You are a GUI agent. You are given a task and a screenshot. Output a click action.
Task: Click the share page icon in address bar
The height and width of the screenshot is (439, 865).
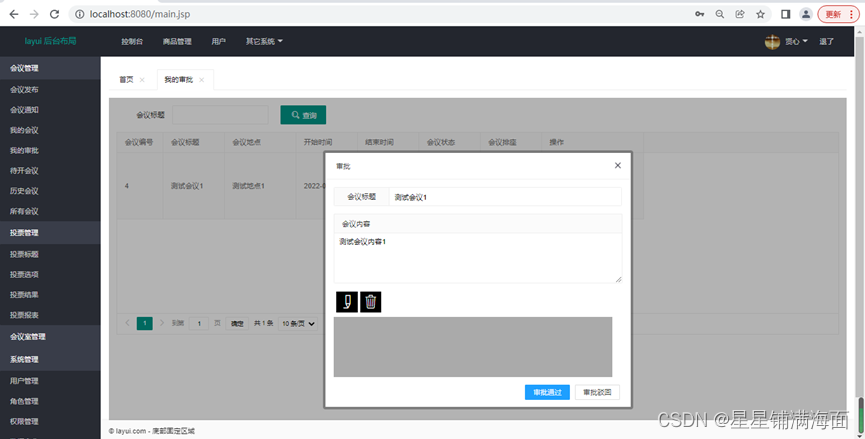click(740, 14)
